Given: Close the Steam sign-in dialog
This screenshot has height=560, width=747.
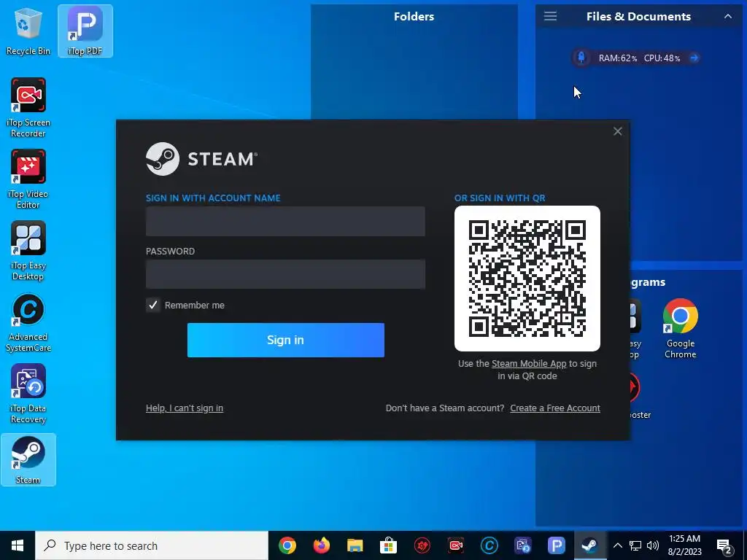Looking at the screenshot, I should [617, 131].
